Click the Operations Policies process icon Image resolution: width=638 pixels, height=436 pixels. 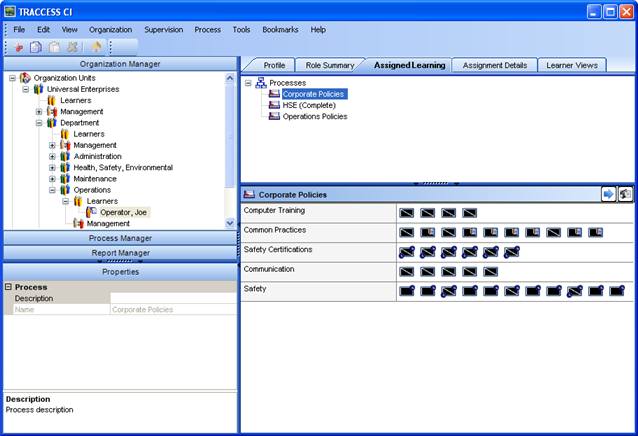point(274,116)
